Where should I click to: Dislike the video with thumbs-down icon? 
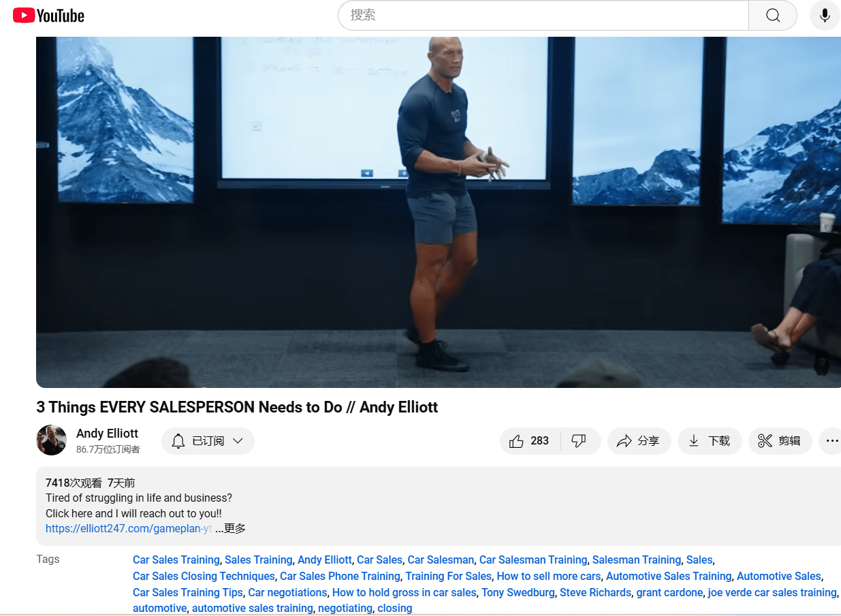(x=579, y=441)
